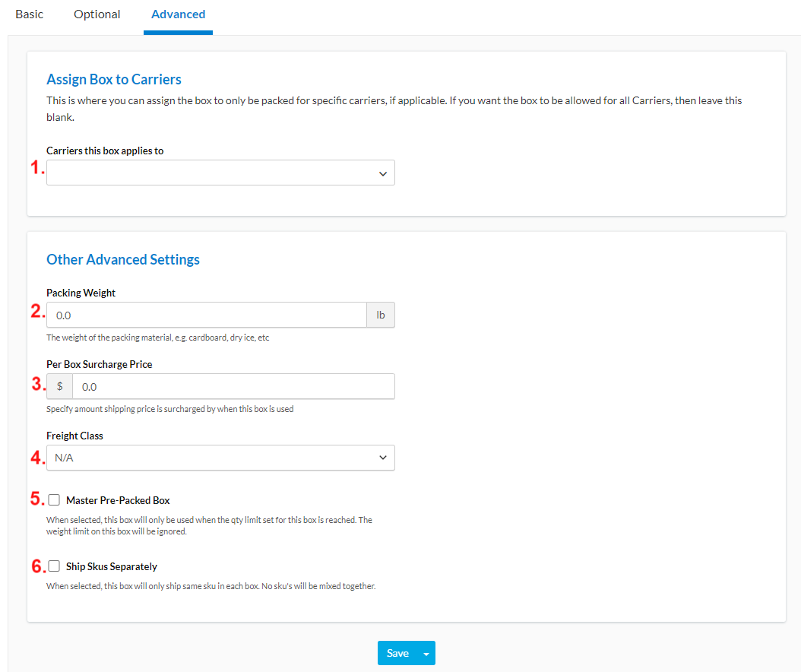Switch to the Basic tab

tap(29, 14)
